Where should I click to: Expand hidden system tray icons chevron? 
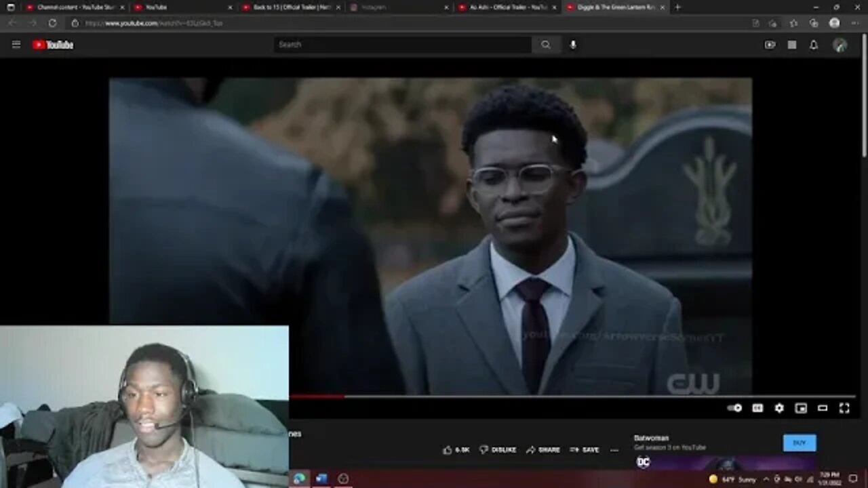point(766,479)
